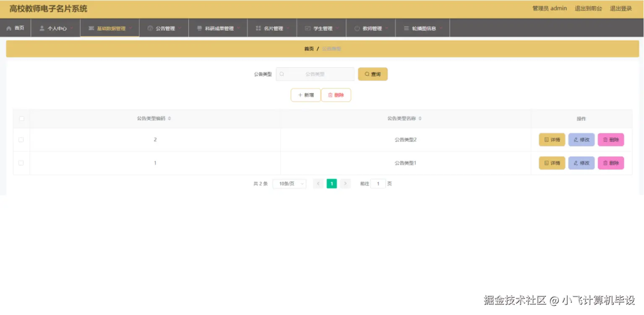This screenshot has height=315, width=644.
Task: Sort by 公告类型名称 column arrows
Action: [x=420, y=119]
